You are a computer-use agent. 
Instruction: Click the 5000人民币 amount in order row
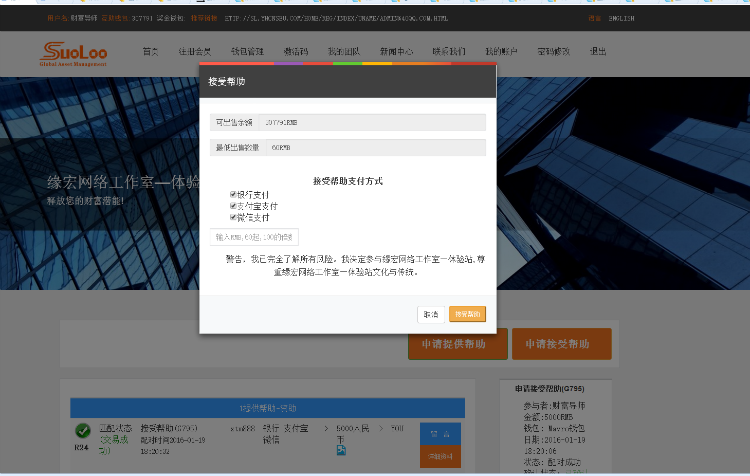click(353, 433)
